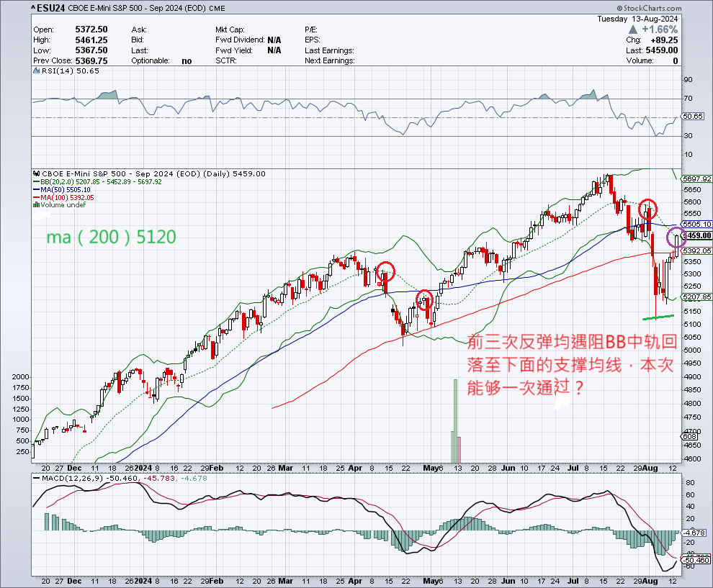Click the MACD(12,26,9) panel title
The width and height of the screenshot is (713, 588).
(x=73, y=478)
